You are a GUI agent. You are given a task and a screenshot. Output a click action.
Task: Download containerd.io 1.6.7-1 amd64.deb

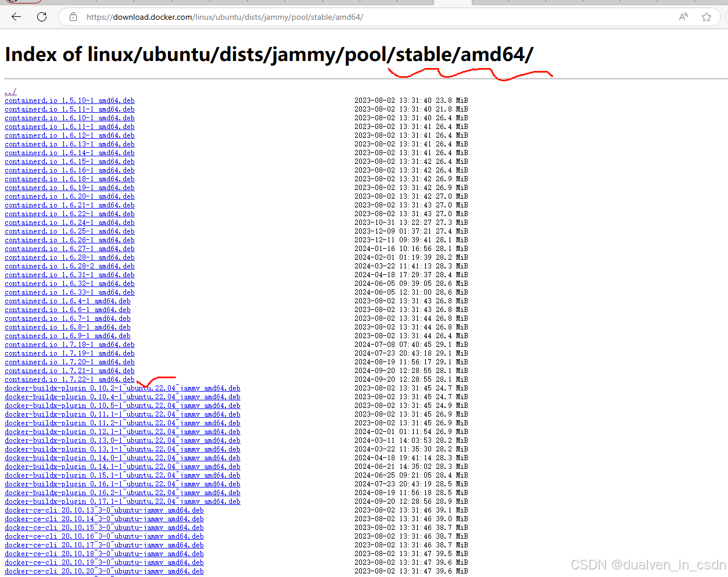click(67, 318)
